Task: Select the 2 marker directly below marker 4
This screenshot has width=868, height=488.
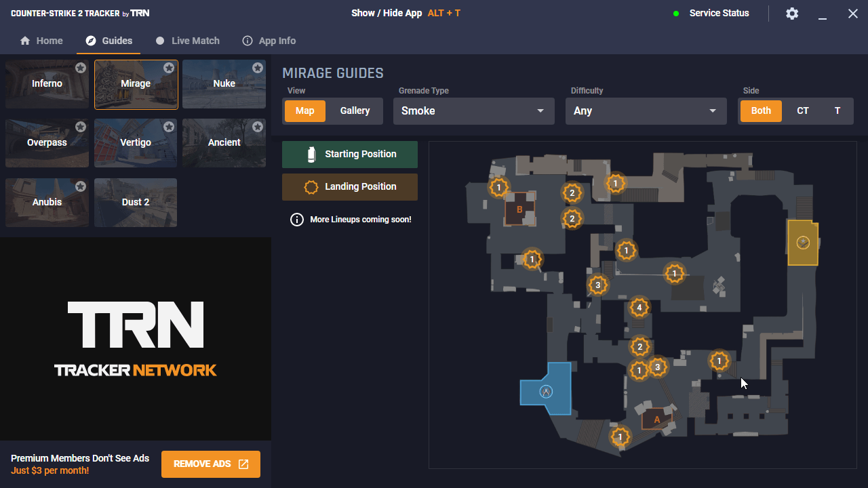Action: [639, 348]
